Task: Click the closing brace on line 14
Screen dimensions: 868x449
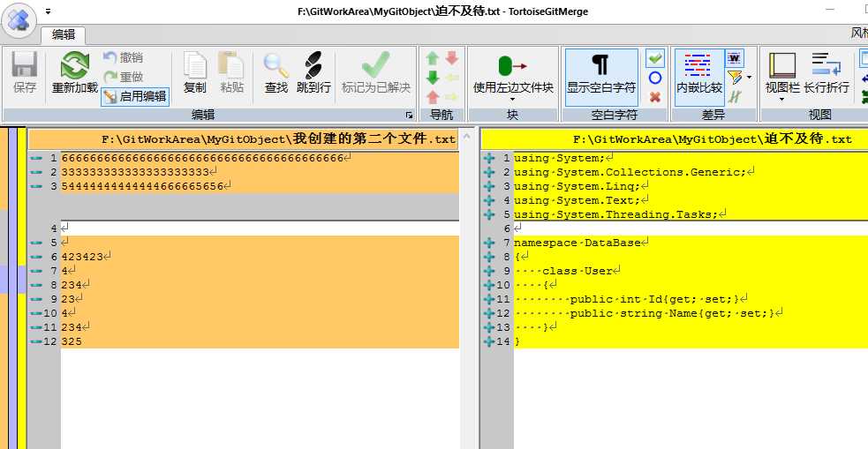Action: [x=517, y=341]
